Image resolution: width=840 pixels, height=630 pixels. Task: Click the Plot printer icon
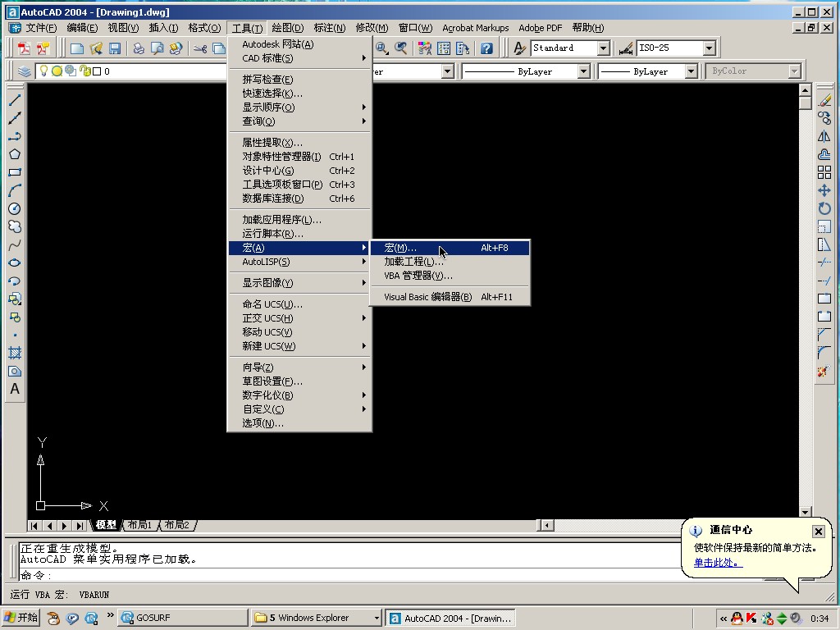tap(139, 48)
